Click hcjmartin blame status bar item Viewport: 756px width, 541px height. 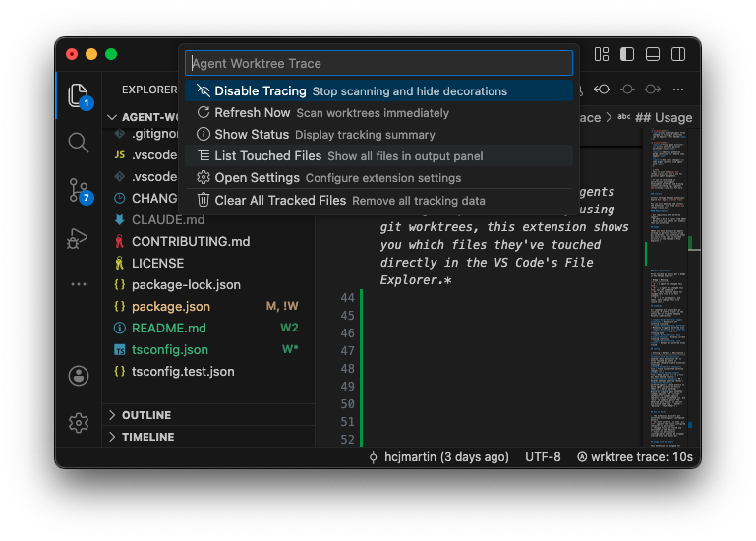tap(438, 457)
